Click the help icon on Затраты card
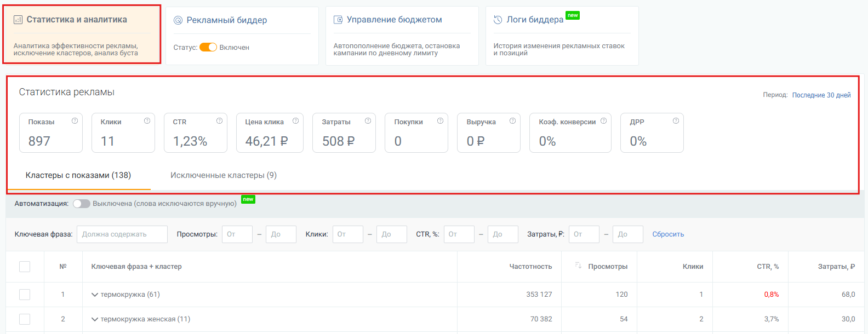Viewport: 868px width, 334px height. coord(368,121)
